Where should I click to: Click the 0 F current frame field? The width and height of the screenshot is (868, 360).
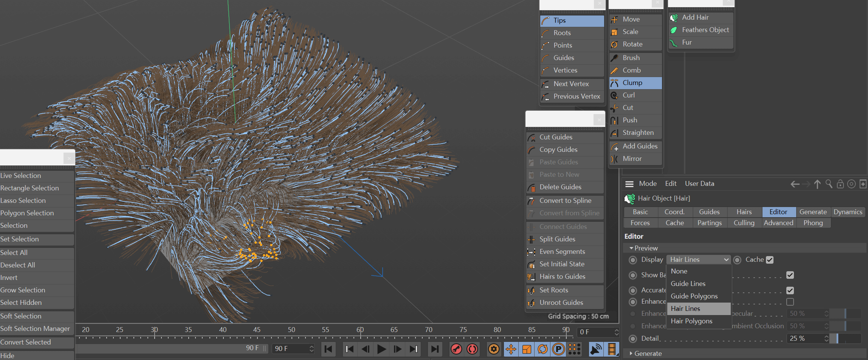(x=595, y=332)
